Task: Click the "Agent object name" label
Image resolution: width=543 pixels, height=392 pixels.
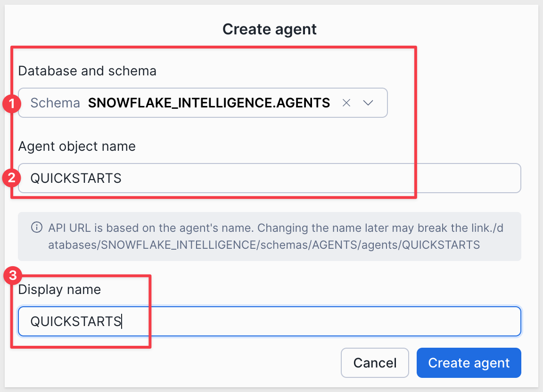Action: (77, 147)
